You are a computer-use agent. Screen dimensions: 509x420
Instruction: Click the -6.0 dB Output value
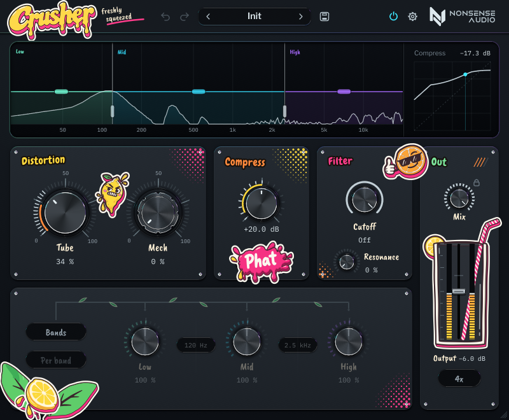(x=472, y=359)
